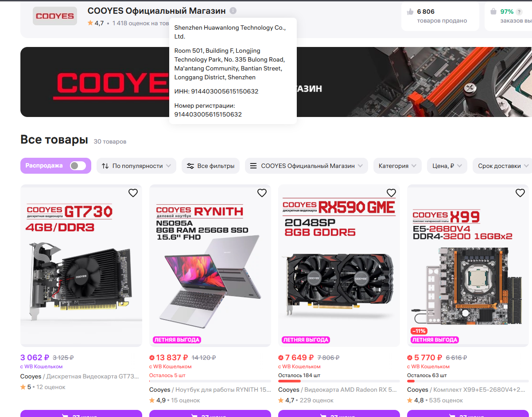This screenshot has width=532, height=417.
Task: Click the info icon beside the store name
Action: (233, 11)
